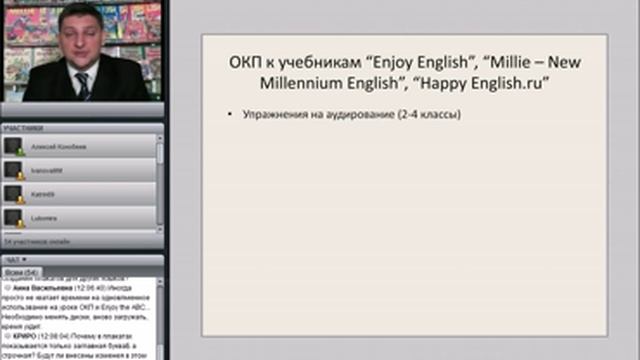Switch to the Всем (54) chat tab
This screenshot has width=640, height=360.
point(22,272)
